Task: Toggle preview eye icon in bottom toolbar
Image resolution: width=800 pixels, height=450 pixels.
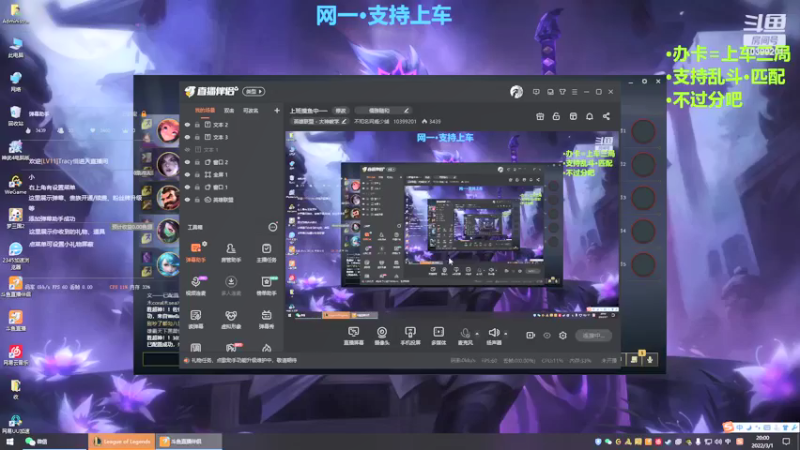Action: point(546,335)
